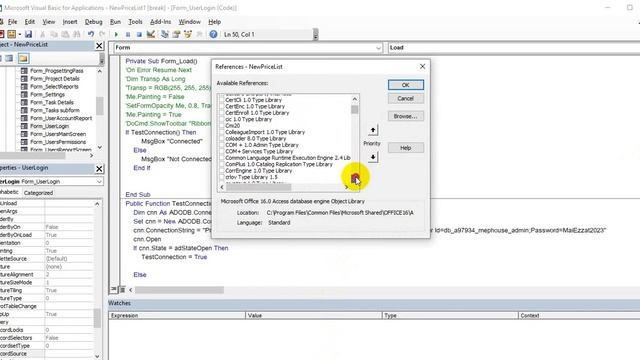Open the UserLogin object dropdown in Properties
The height and width of the screenshot is (360, 640).
99,182
